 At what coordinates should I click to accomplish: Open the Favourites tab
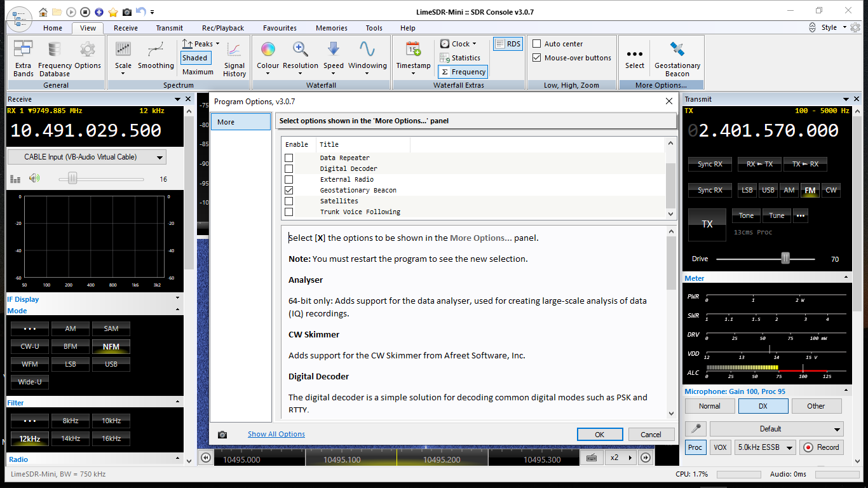[x=280, y=28]
